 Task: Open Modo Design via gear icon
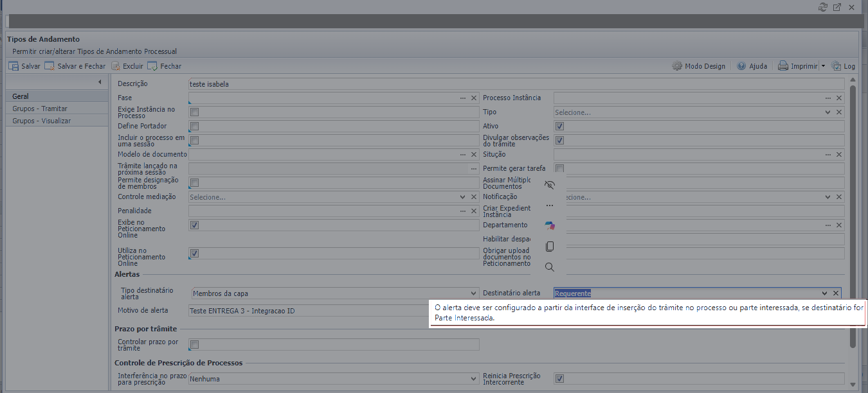(x=677, y=65)
